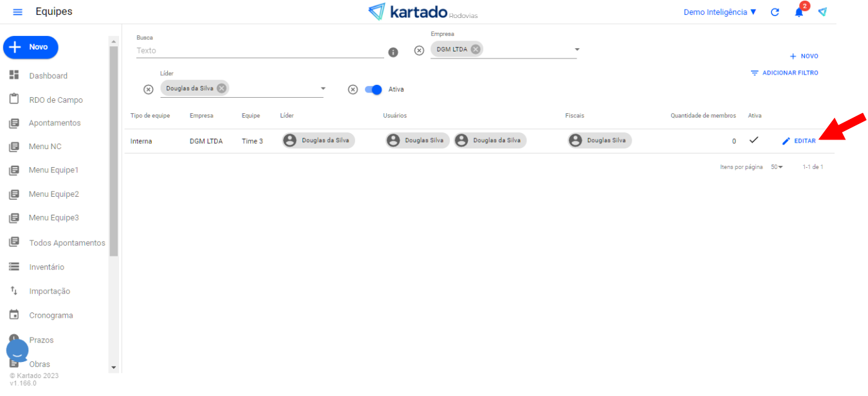
Task: Toggle the Ativa switch off
Action: (374, 89)
